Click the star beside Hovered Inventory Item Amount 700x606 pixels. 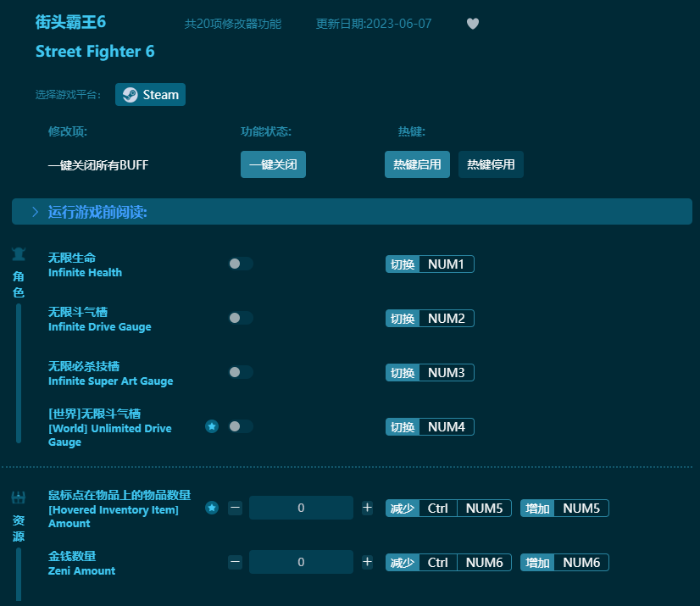[211, 508]
